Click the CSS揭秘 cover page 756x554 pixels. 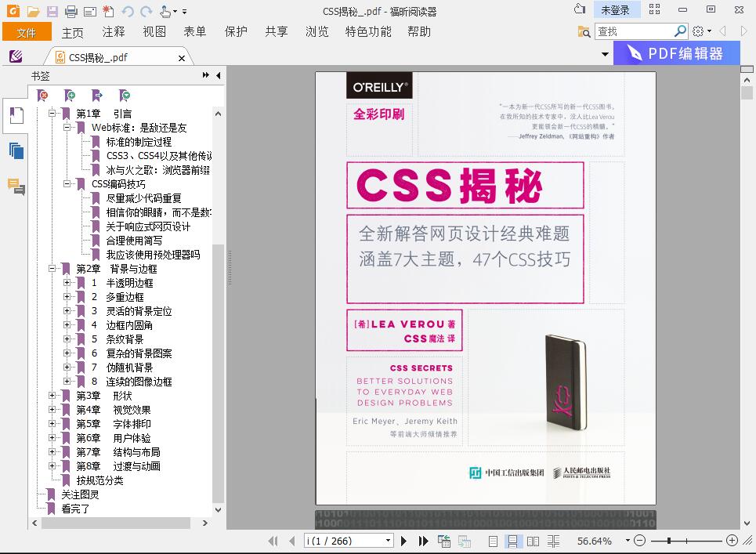(x=486, y=288)
